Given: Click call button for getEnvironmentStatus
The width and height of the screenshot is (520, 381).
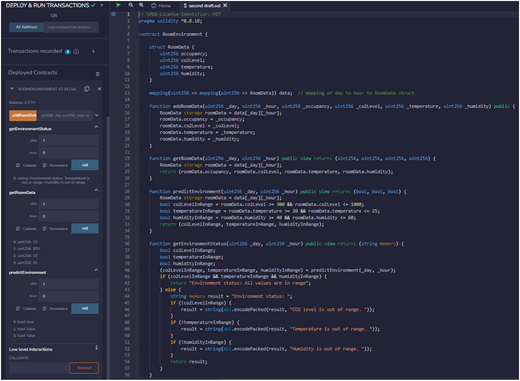Looking at the screenshot, I should 85,165.
